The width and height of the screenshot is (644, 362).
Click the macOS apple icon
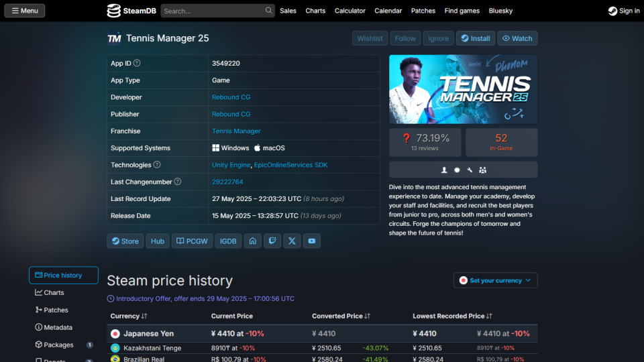(x=257, y=147)
